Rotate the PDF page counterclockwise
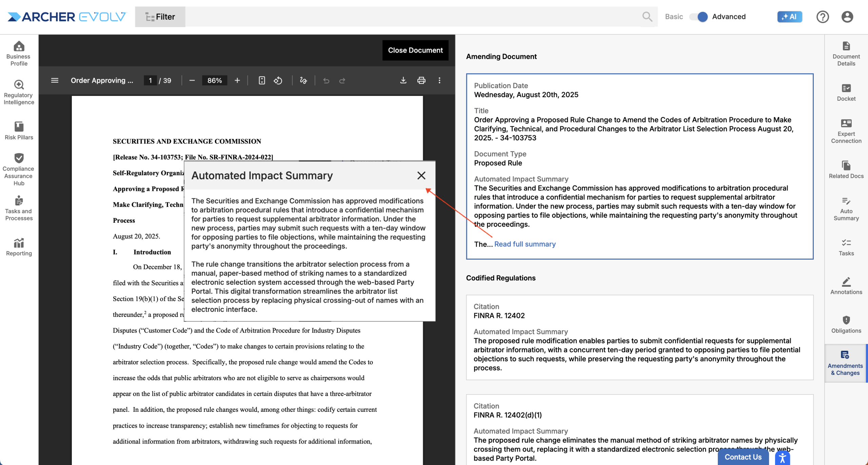 [x=278, y=80]
